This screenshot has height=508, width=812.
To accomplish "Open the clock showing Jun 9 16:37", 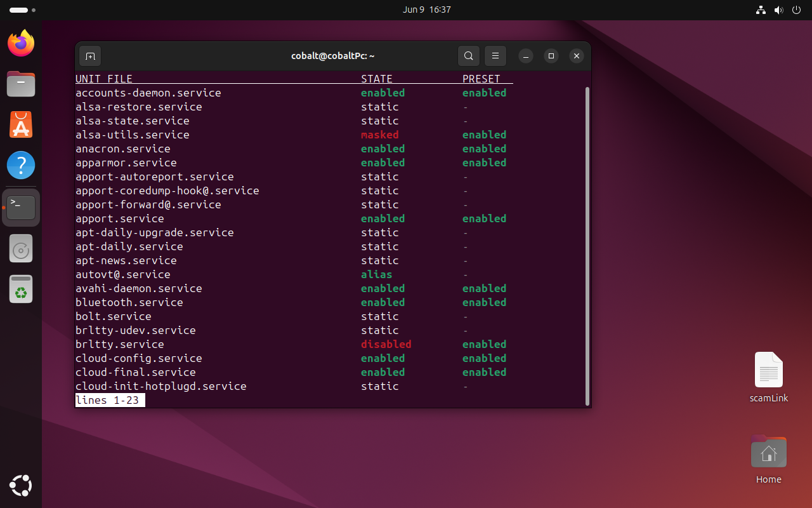I will [x=427, y=10].
